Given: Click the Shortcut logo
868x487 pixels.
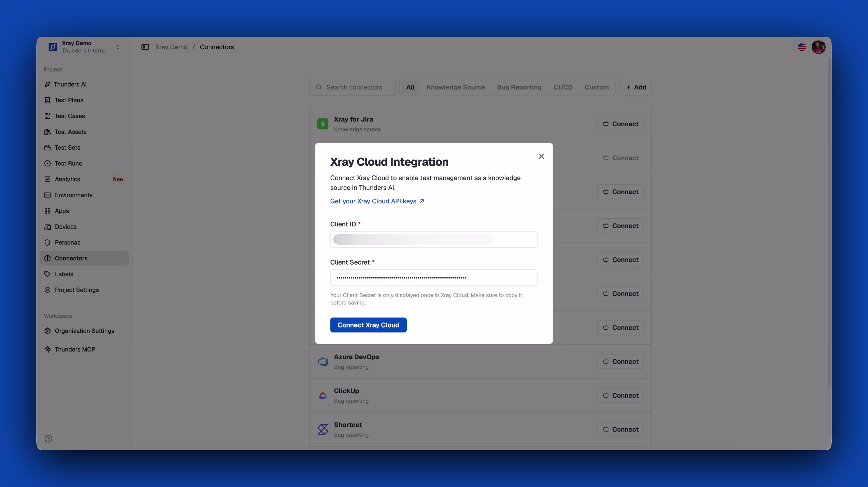Looking at the screenshot, I should point(323,430).
